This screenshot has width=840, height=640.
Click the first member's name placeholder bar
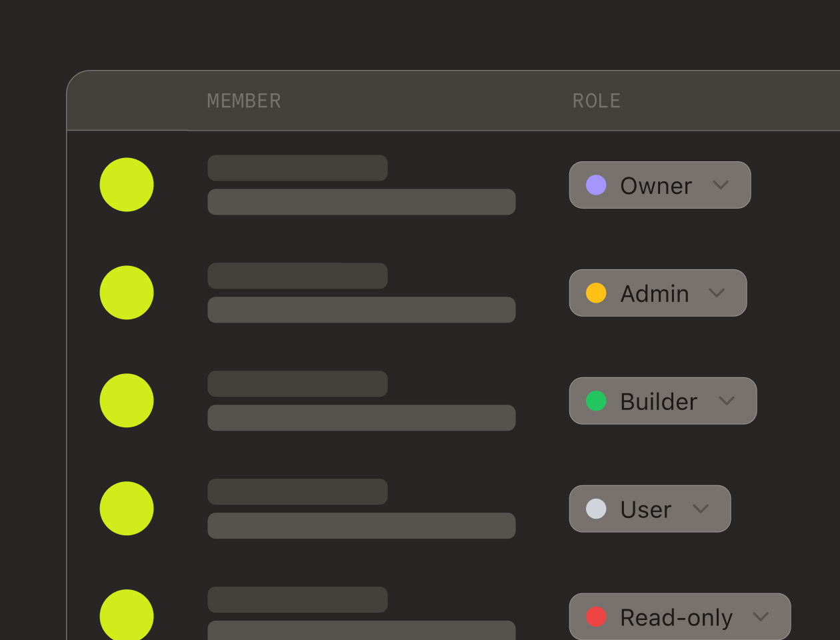(297, 167)
